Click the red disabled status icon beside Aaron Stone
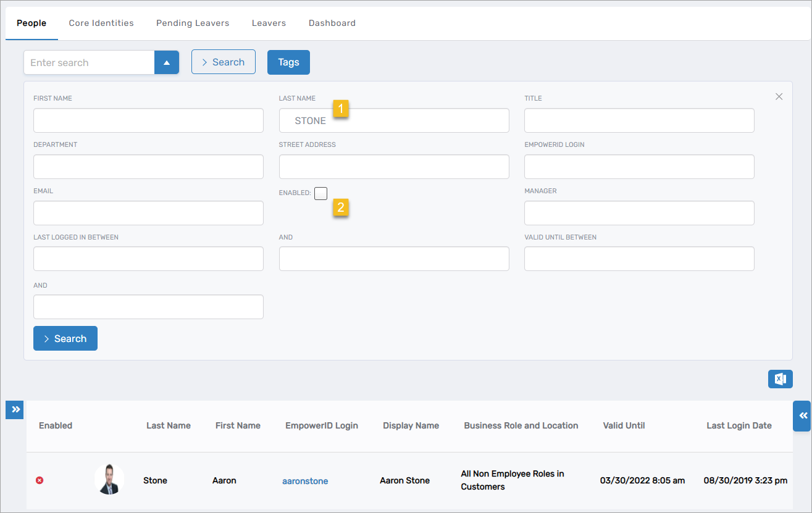The width and height of the screenshot is (812, 513). pyautogui.click(x=40, y=480)
